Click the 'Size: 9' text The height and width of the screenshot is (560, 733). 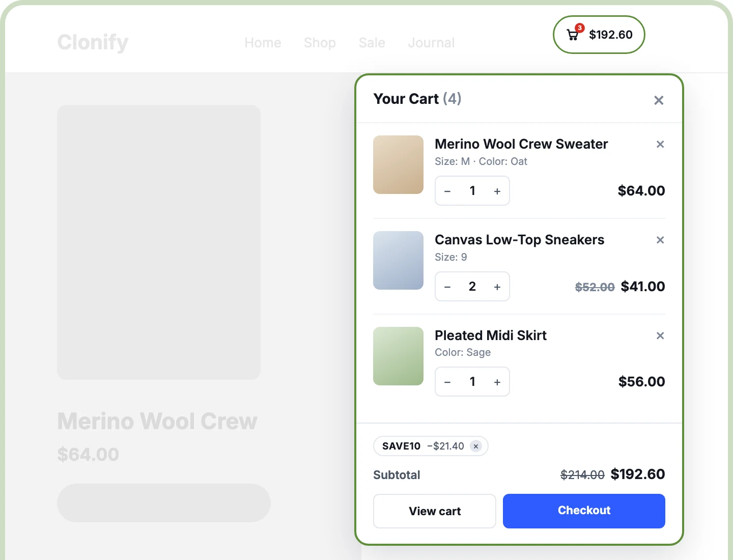450,257
